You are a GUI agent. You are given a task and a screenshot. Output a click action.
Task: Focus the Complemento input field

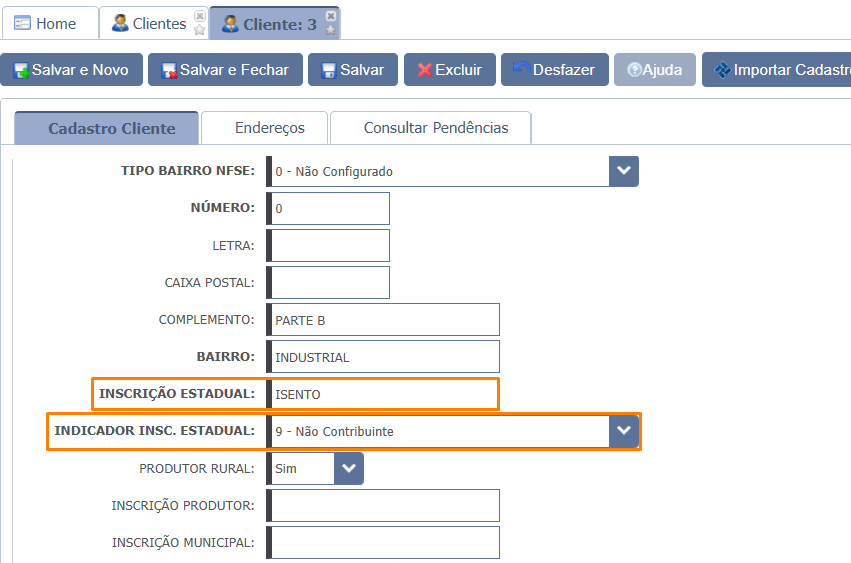coord(385,320)
